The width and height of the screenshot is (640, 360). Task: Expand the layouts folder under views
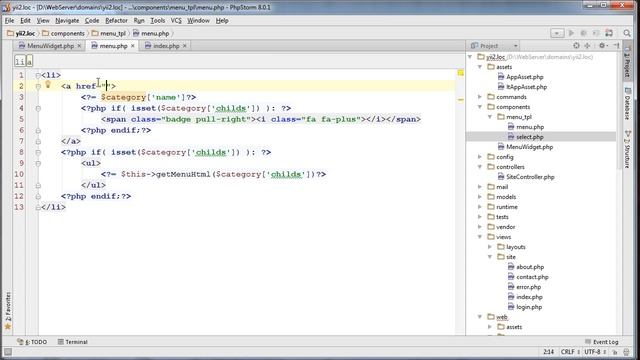click(490, 247)
